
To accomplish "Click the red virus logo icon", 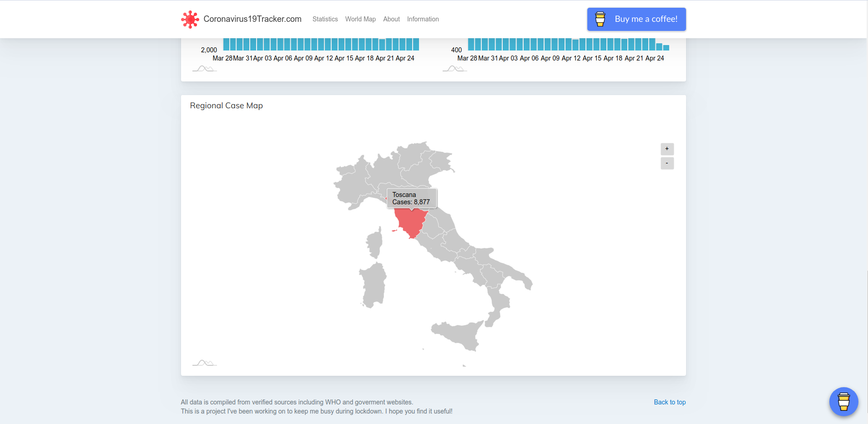I will [x=190, y=19].
